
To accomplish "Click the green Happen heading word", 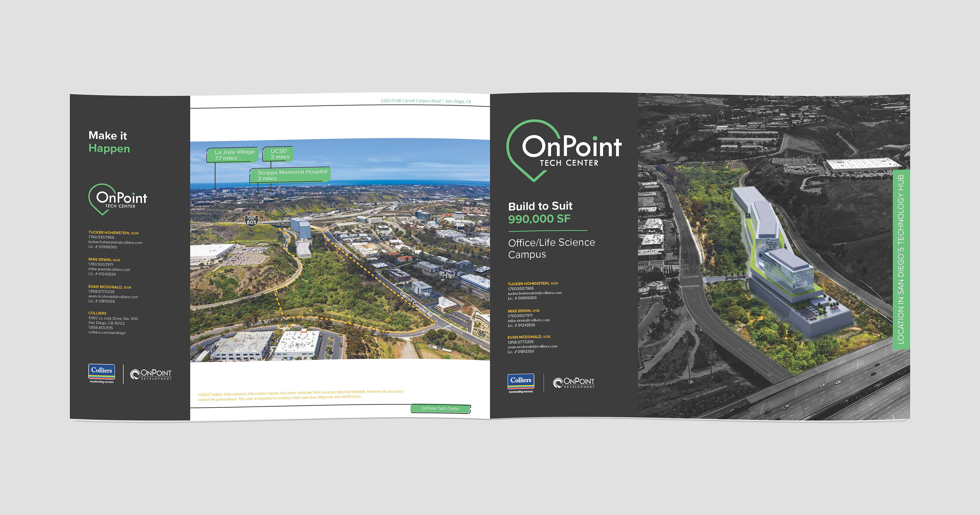I will coord(109,149).
